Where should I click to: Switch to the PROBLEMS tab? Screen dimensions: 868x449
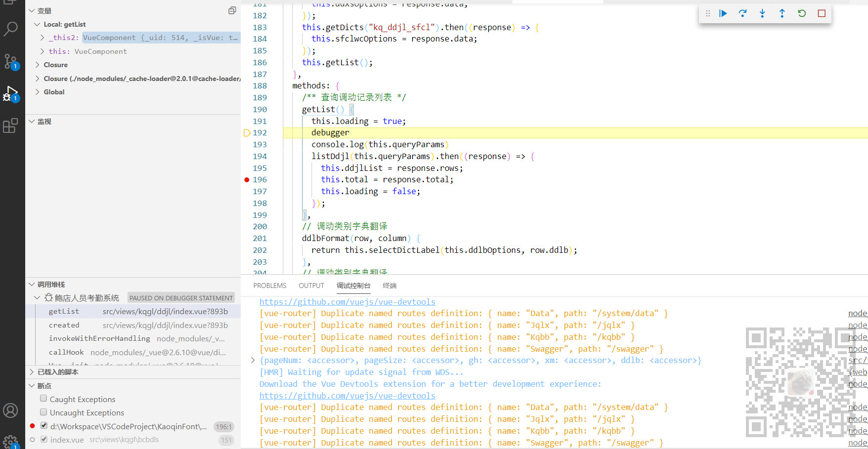pyautogui.click(x=269, y=286)
